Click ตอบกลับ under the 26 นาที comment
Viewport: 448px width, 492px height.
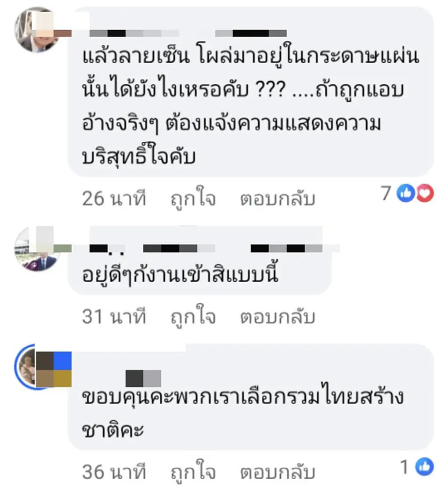coord(278,199)
